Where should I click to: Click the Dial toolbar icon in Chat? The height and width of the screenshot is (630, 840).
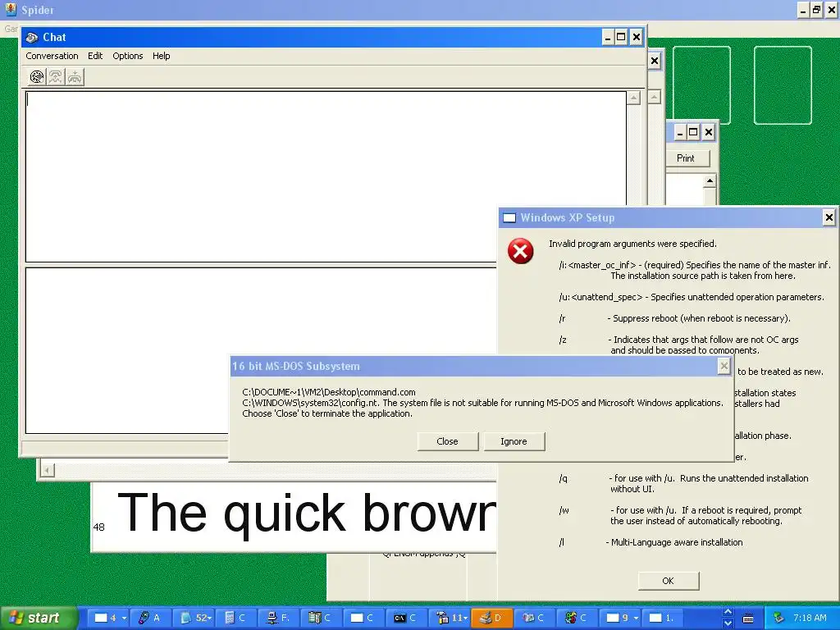pos(36,77)
